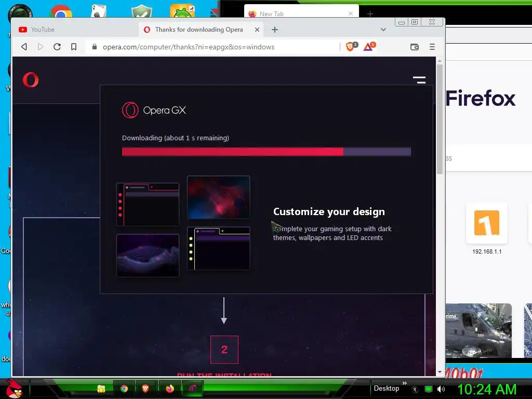Click the Opera GX download progress bar
This screenshot has height=399, width=532.
[267, 151]
